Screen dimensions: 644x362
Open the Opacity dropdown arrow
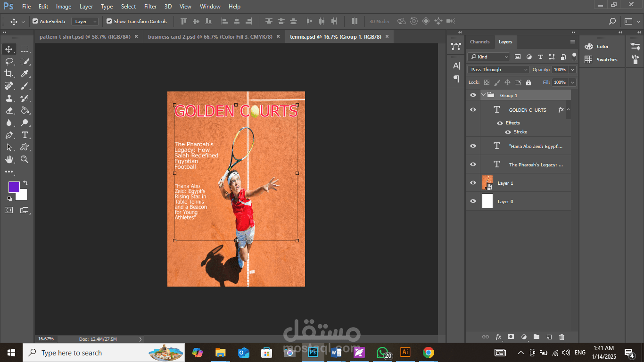coord(572,70)
